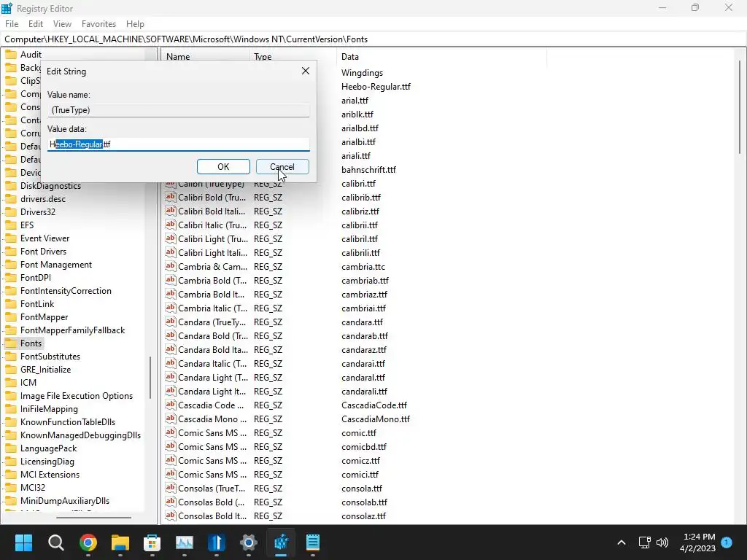Open taskbar Search
The width and height of the screenshot is (747, 560).
[55, 542]
